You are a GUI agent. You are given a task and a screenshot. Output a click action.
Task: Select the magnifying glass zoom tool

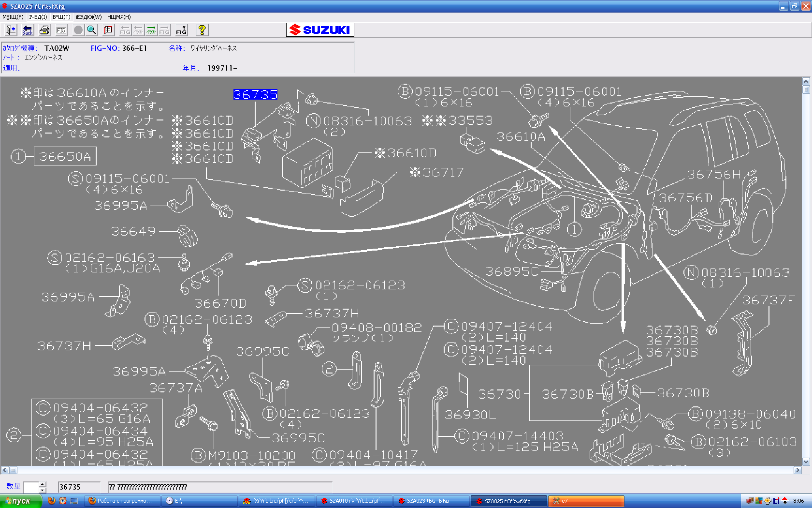(91, 30)
